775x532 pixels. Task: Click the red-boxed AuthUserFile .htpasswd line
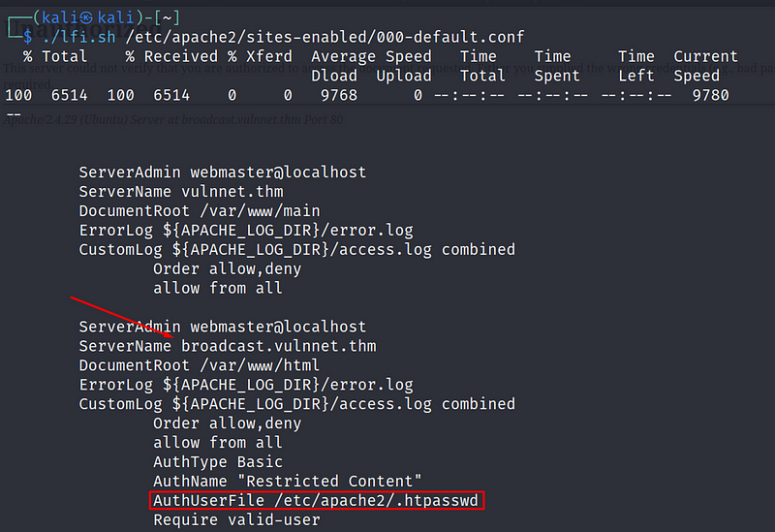point(316,500)
